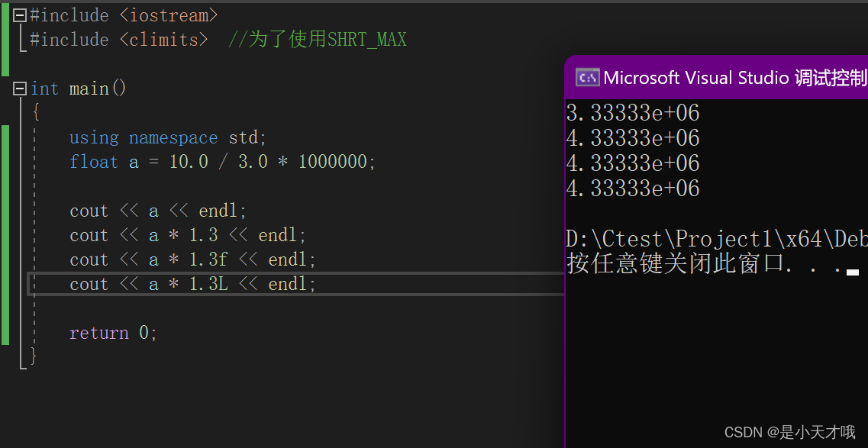The height and width of the screenshot is (448, 868).
Task: Place cursor on the return 0 statement
Action: coord(113,332)
